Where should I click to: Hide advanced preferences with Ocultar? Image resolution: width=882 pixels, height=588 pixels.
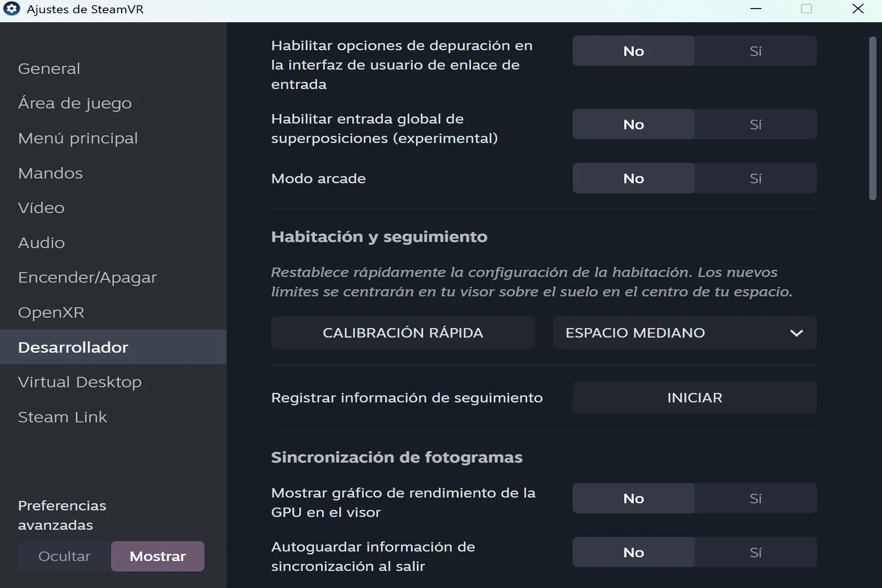(x=64, y=556)
